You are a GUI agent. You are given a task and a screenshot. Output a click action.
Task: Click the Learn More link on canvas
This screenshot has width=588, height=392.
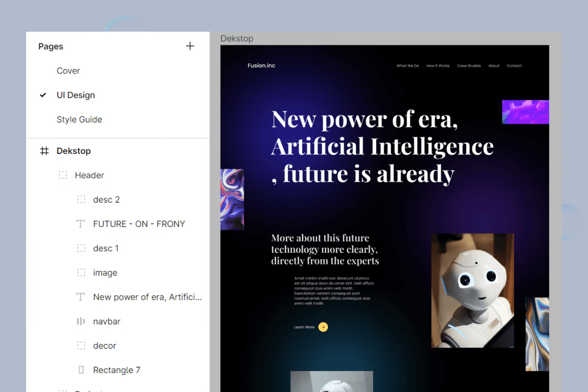click(304, 327)
